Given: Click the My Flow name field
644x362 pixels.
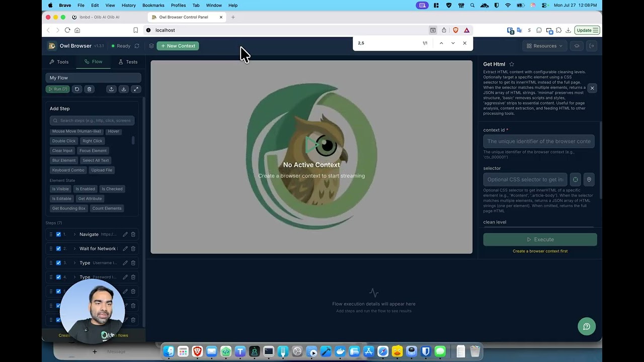Looking at the screenshot, I should [x=93, y=78].
